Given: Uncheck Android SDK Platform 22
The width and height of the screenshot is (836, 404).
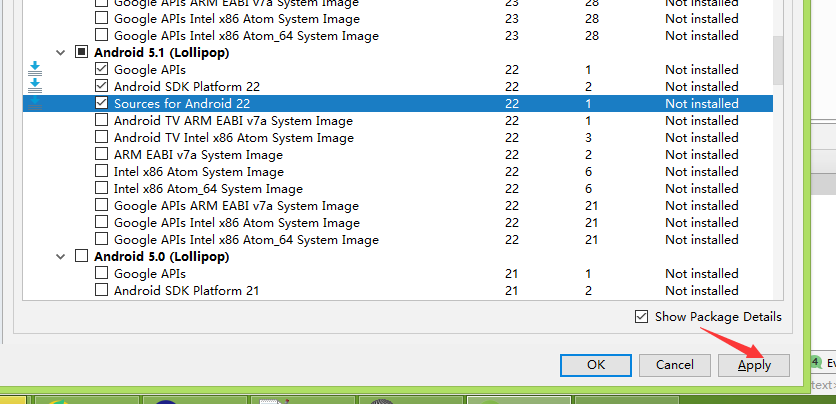Looking at the screenshot, I should point(101,86).
